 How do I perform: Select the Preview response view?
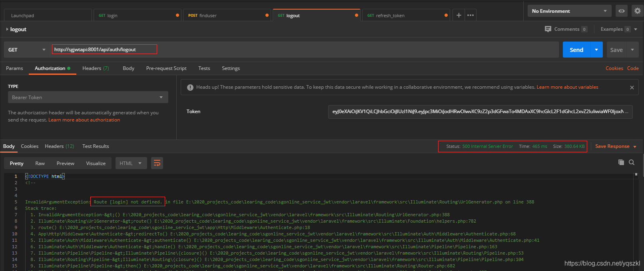point(66,163)
